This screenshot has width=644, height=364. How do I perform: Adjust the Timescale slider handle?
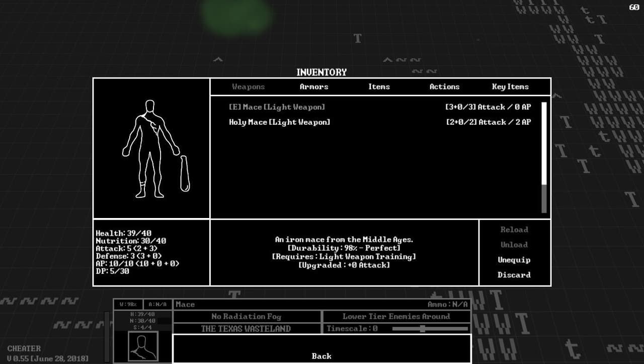click(423, 329)
